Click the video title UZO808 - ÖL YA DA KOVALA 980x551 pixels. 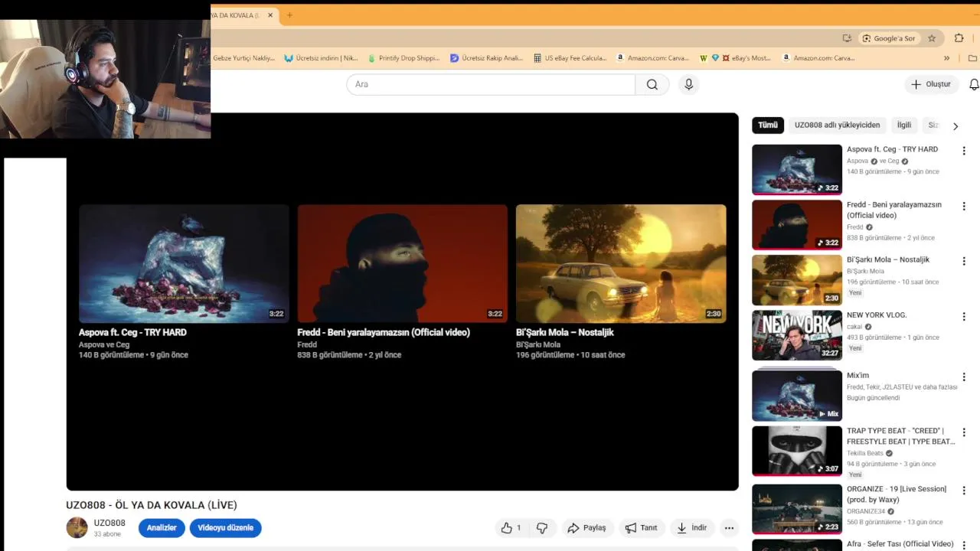(152, 505)
